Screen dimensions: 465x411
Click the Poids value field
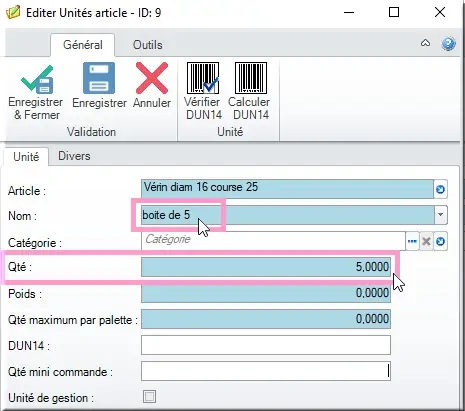[x=266, y=293]
